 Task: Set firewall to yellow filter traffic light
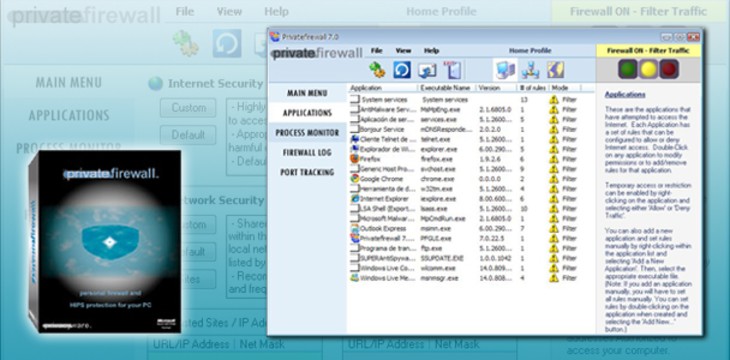click(649, 69)
